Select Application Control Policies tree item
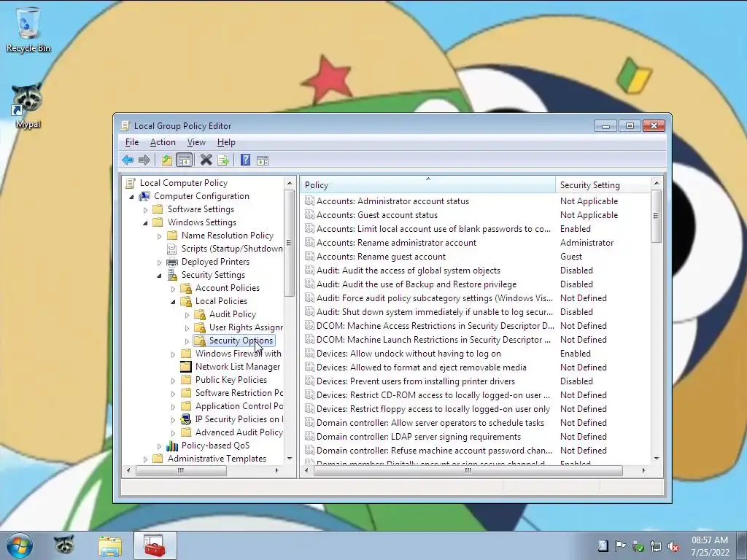This screenshot has height=560, width=747. tap(239, 406)
